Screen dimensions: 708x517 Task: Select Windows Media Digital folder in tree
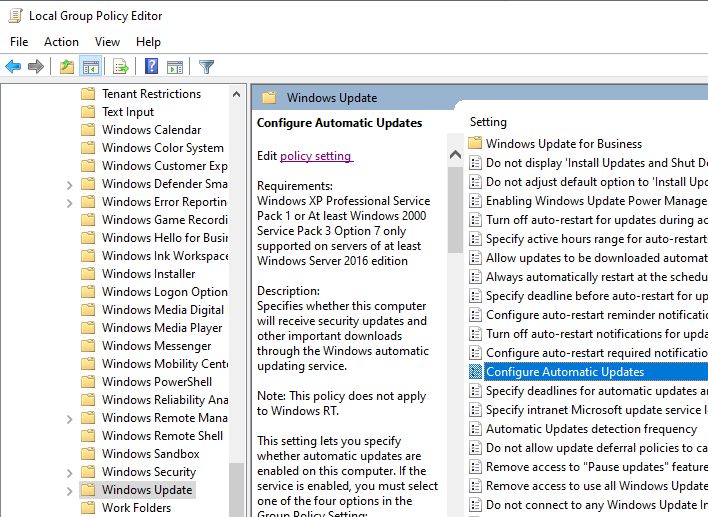coord(163,310)
